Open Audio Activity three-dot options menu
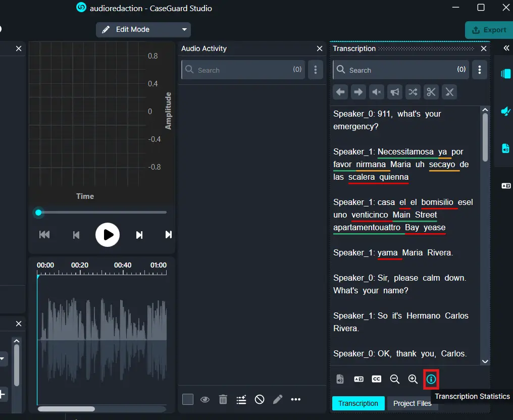The width and height of the screenshot is (513, 420). point(316,70)
